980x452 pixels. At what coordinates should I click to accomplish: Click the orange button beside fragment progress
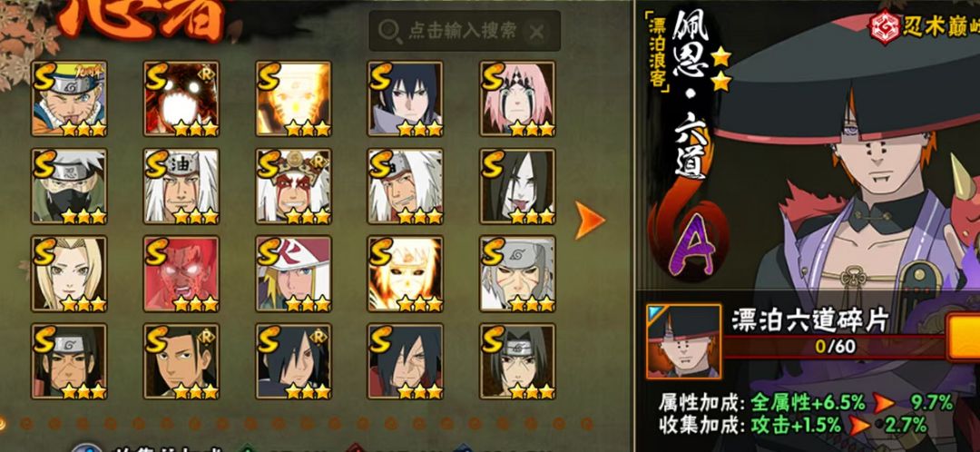click(x=963, y=337)
